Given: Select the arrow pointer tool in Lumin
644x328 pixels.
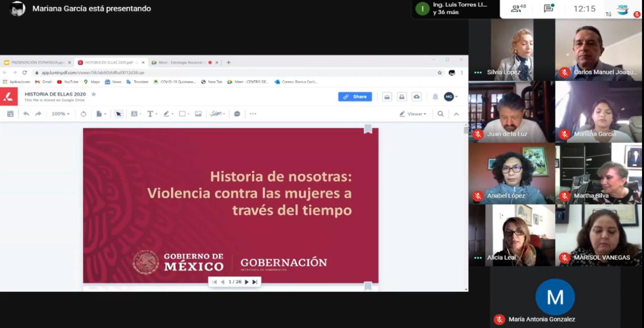Looking at the screenshot, I should click(x=118, y=114).
